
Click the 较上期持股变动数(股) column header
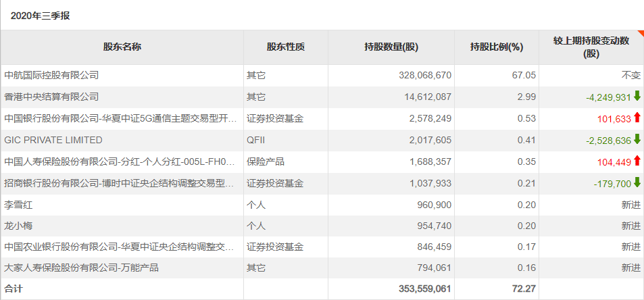(591, 47)
